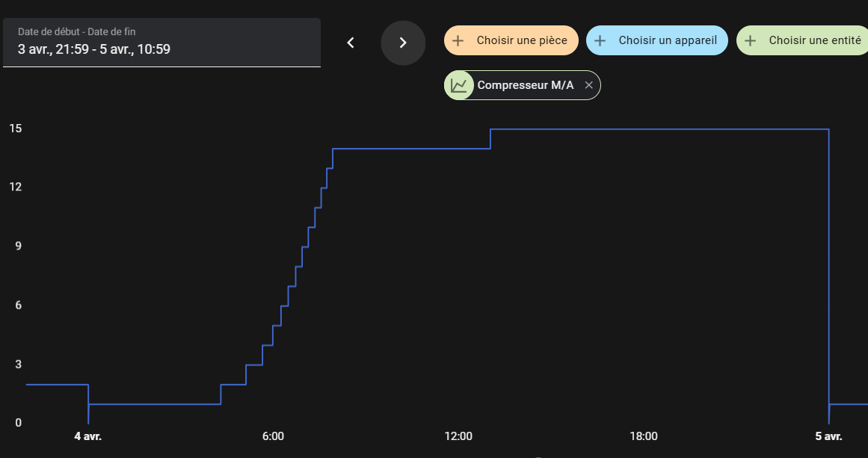Click the 5 avr. axis label
The image size is (868, 458).
click(x=828, y=436)
